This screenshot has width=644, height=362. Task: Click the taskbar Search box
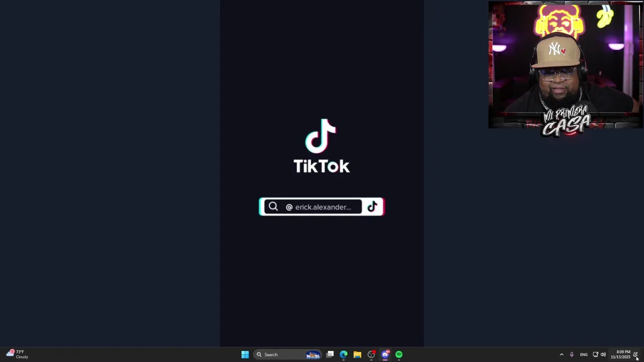point(287,354)
